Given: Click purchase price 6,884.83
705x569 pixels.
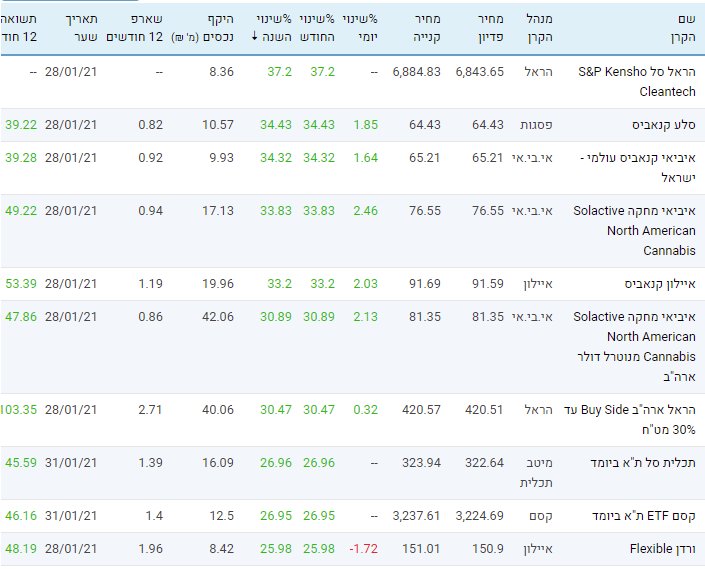Looking at the screenshot, I should [x=417, y=72].
